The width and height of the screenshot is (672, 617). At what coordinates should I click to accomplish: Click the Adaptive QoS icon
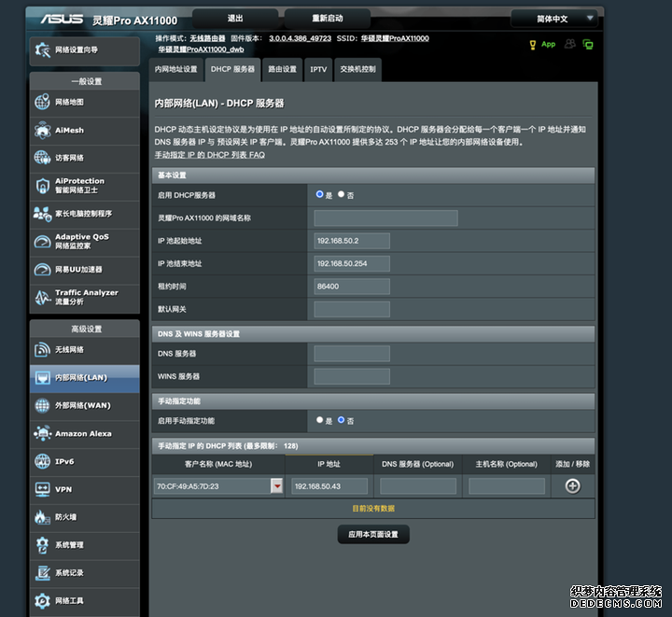point(42,242)
